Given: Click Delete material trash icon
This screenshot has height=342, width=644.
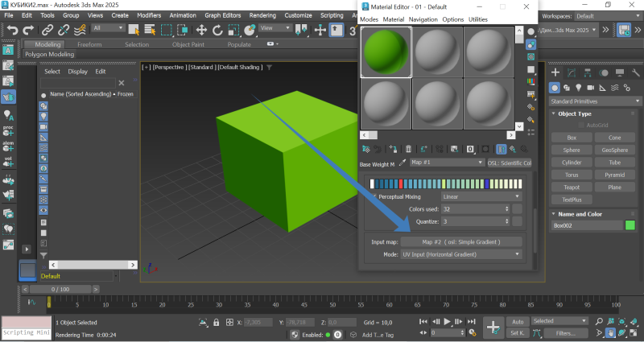Looking at the screenshot, I should tap(408, 149).
